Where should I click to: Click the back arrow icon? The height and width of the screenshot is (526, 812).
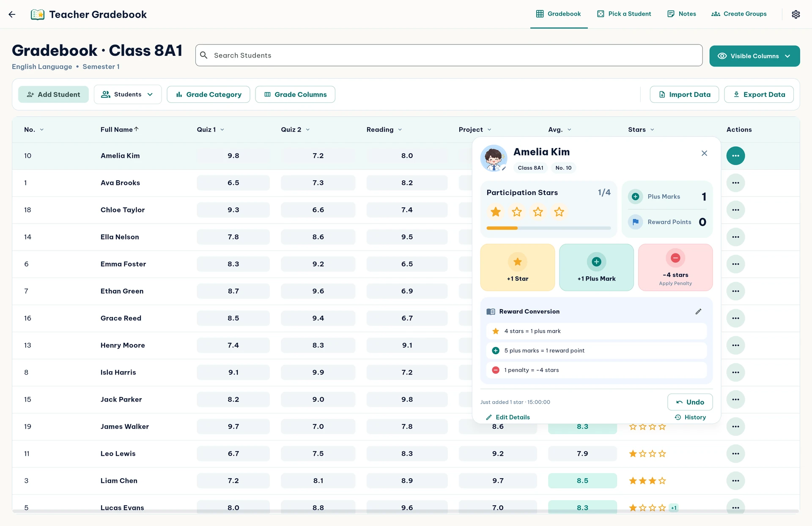(12, 14)
